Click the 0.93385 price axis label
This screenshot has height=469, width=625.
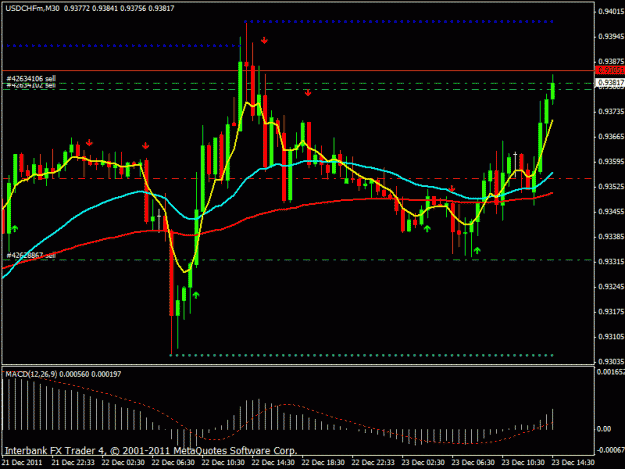click(611, 237)
